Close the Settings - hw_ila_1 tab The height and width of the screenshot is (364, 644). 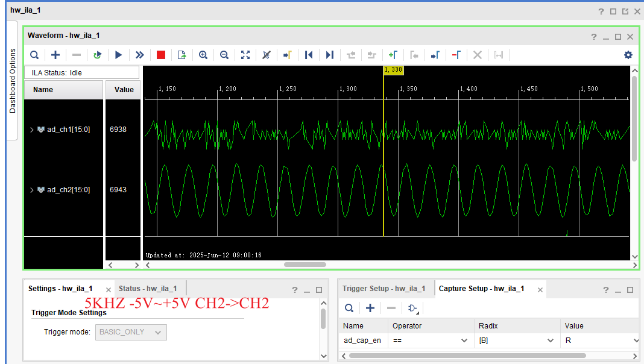click(109, 290)
